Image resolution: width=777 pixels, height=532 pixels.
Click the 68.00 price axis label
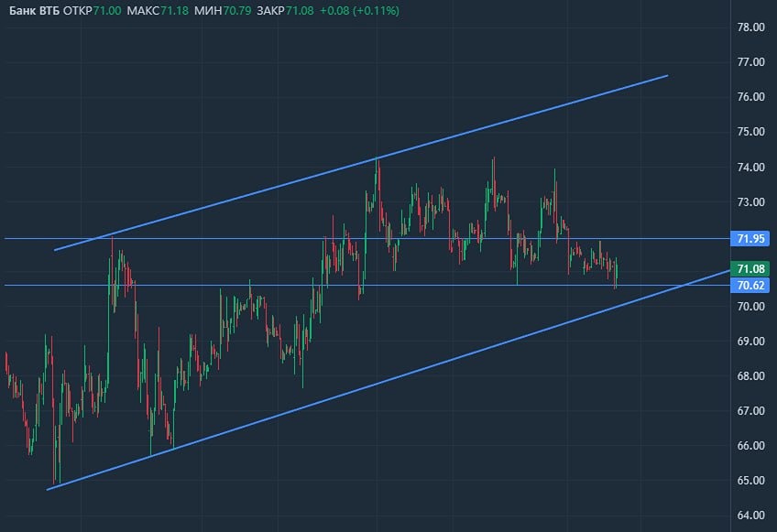tap(750, 376)
